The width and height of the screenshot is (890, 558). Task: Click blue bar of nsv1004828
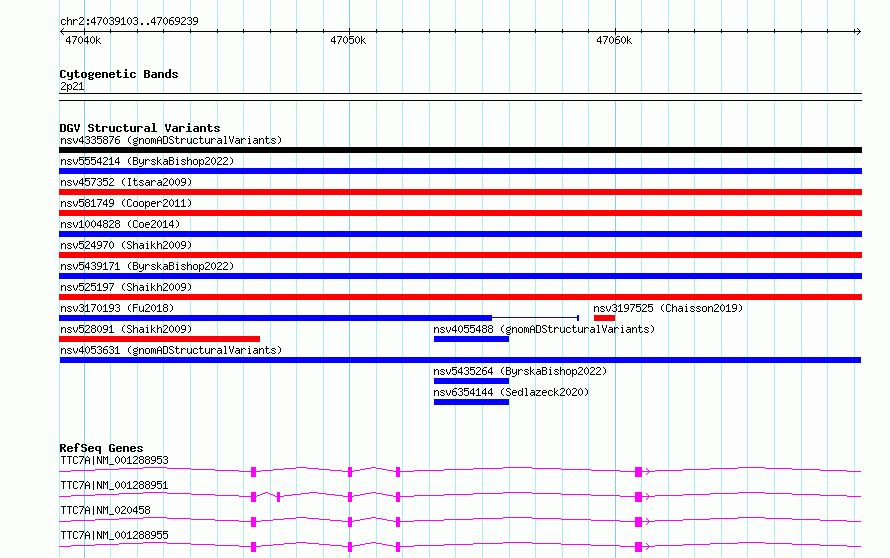coord(460,234)
